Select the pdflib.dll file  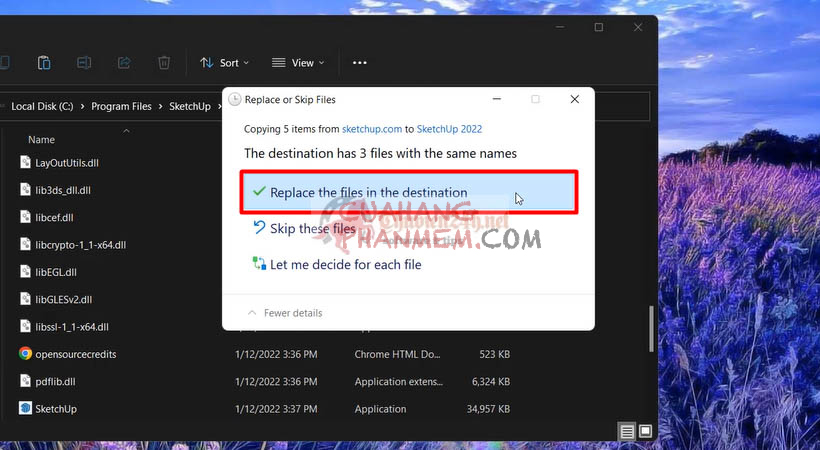[x=55, y=381]
